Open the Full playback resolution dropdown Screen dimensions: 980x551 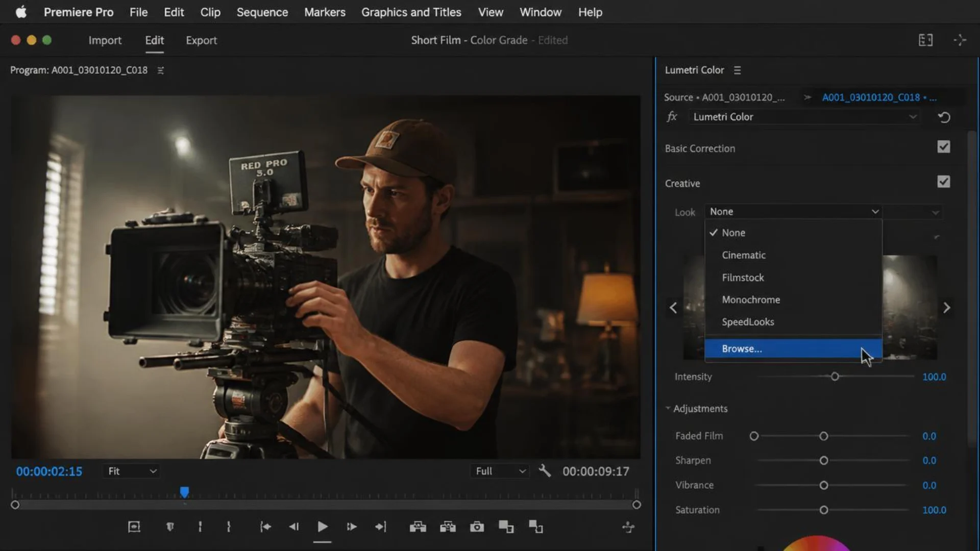point(500,471)
